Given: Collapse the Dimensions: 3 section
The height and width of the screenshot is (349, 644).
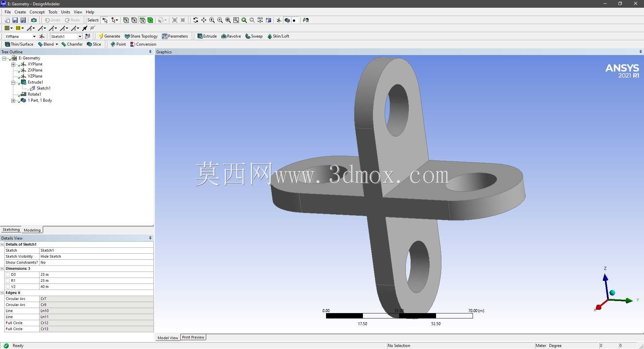Looking at the screenshot, I should click(2, 268).
